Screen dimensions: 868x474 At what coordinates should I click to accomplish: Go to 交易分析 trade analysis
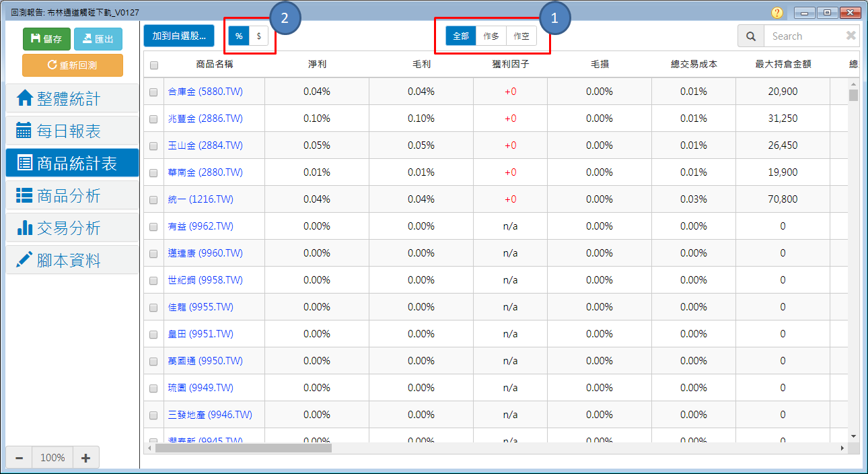[x=72, y=228]
